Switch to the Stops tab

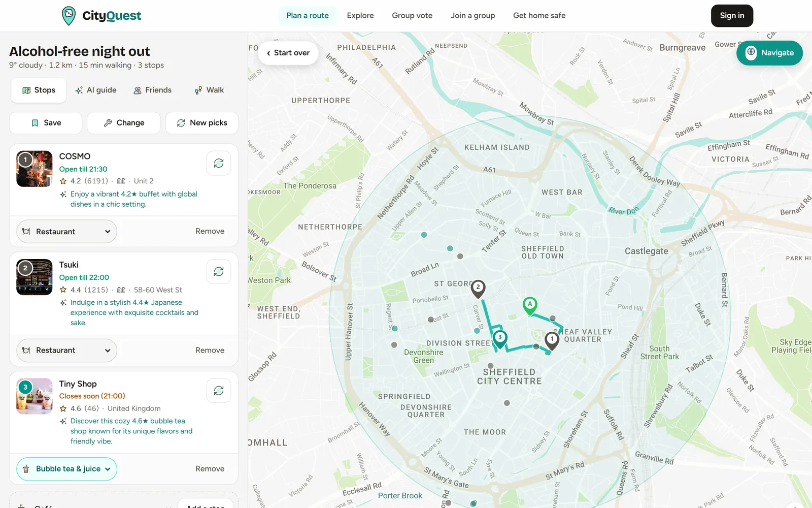click(39, 90)
